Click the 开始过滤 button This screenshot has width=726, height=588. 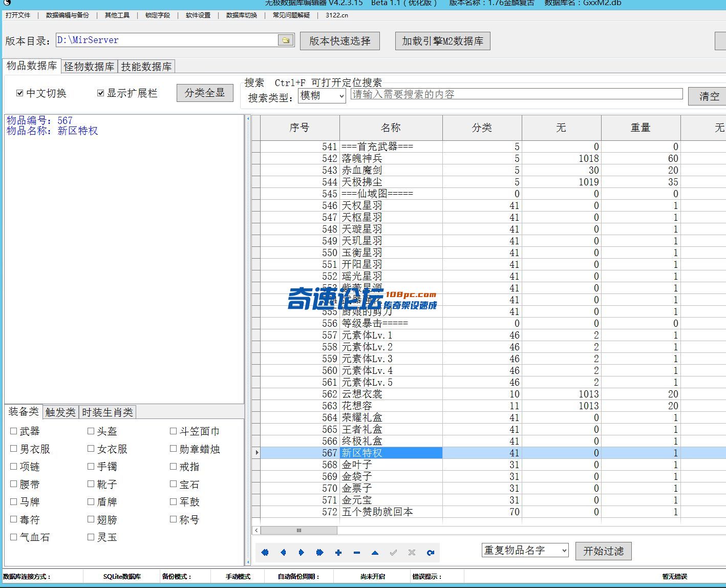point(604,551)
